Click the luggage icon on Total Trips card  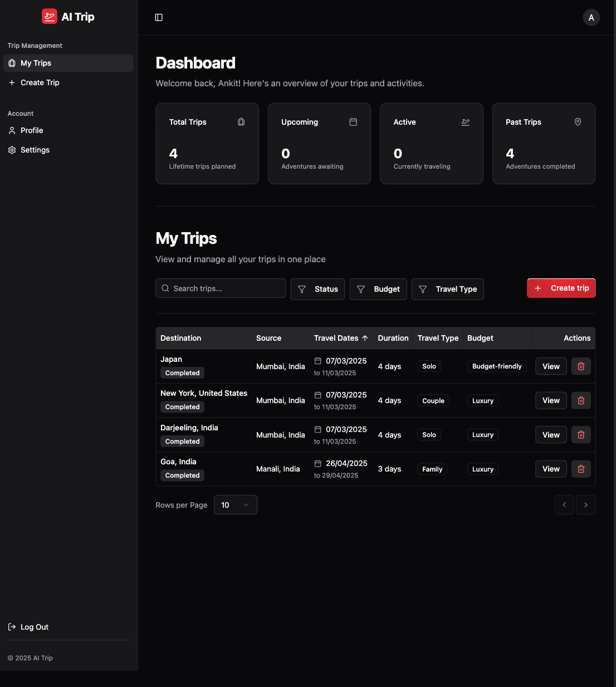click(241, 122)
